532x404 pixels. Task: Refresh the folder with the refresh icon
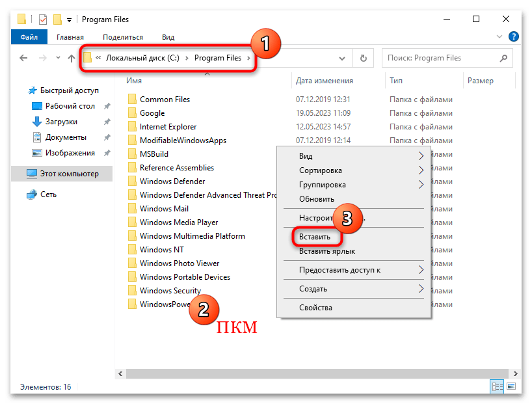coord(363,58)
